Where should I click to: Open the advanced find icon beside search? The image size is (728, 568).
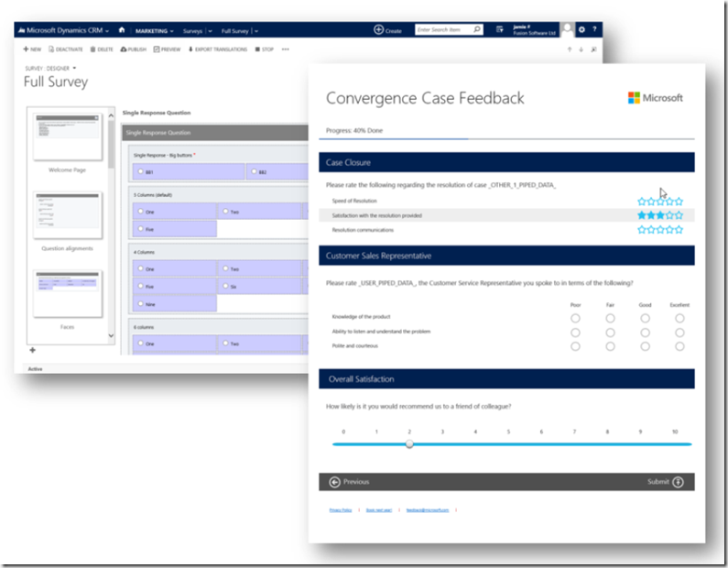pos(500,29)
